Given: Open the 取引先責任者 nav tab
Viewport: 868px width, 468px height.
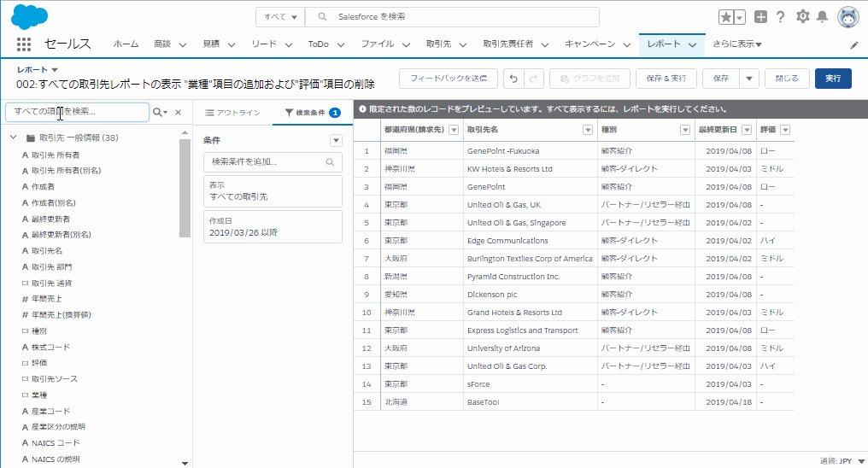Looking at the screenshot, I should 507,44.
